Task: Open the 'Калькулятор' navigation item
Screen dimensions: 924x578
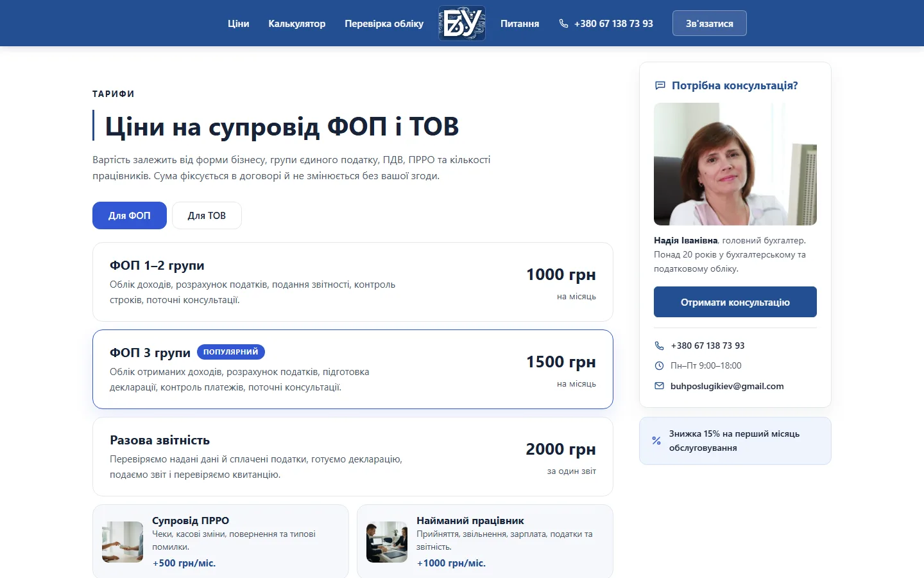Action: [296, 23]
